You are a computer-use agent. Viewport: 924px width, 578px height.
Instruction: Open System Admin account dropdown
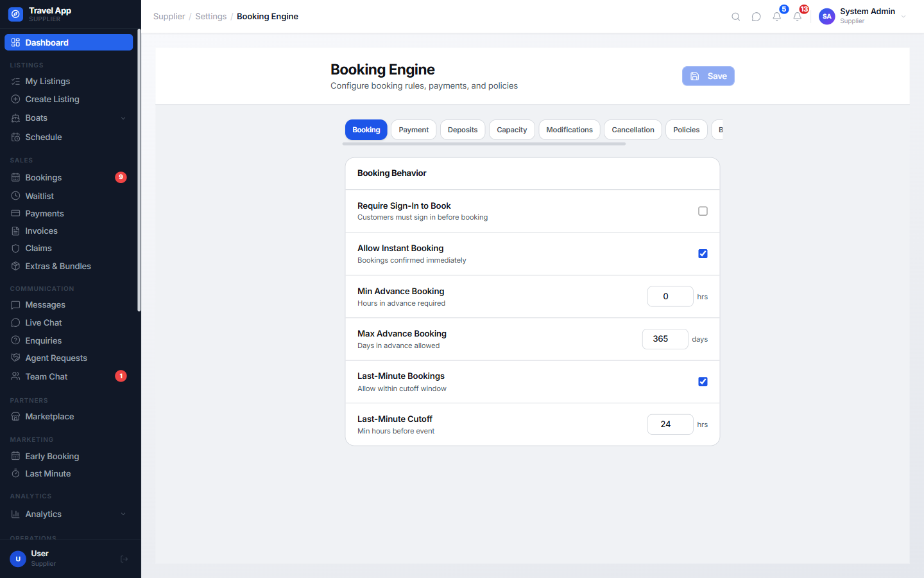pos(863,17)
